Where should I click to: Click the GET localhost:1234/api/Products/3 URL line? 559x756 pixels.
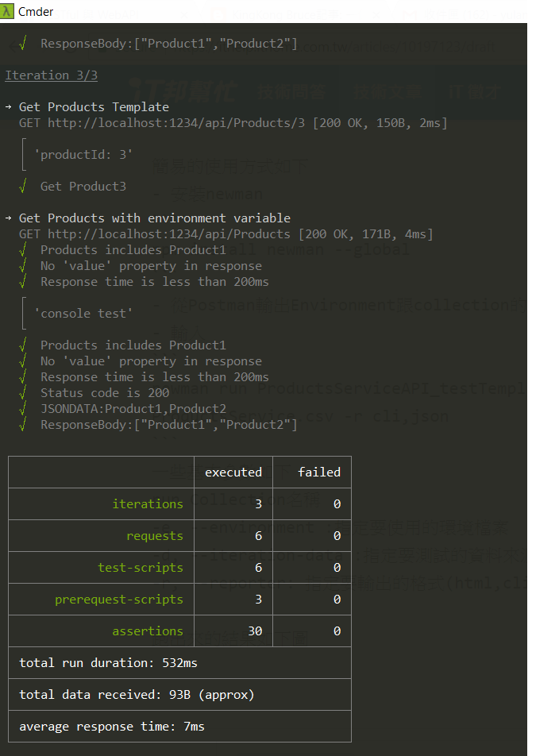[x=233, y=123]
